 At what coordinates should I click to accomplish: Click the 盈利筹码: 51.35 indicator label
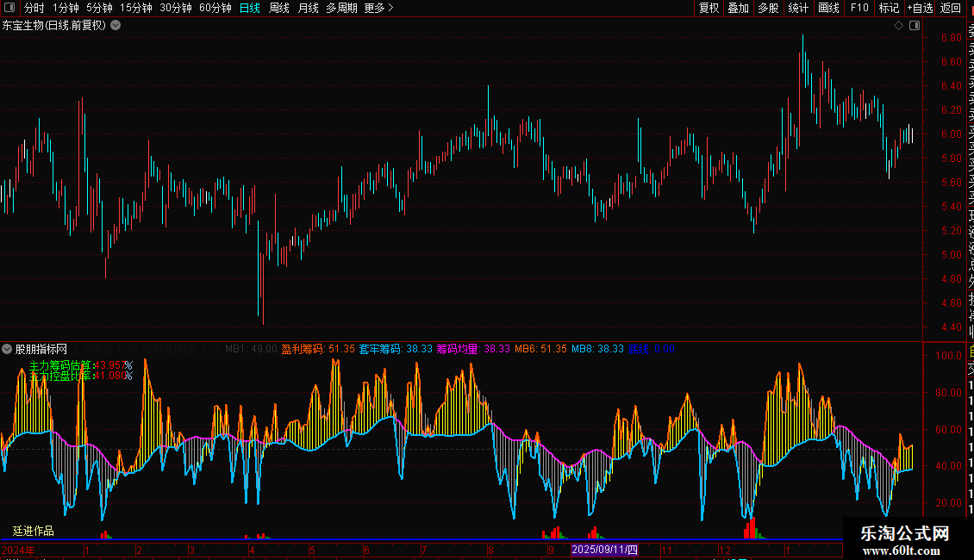click(318, 349)
